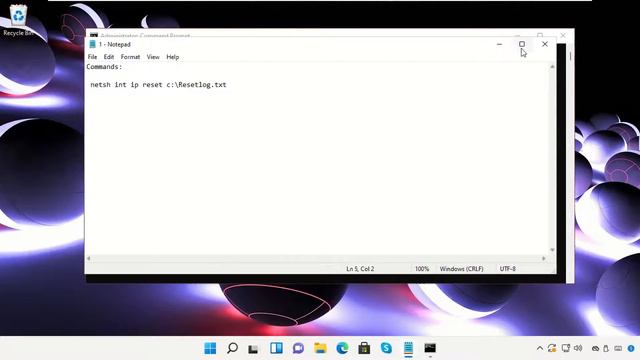
Task: Click the 'Commands:' text line
Action: point(104,67)
